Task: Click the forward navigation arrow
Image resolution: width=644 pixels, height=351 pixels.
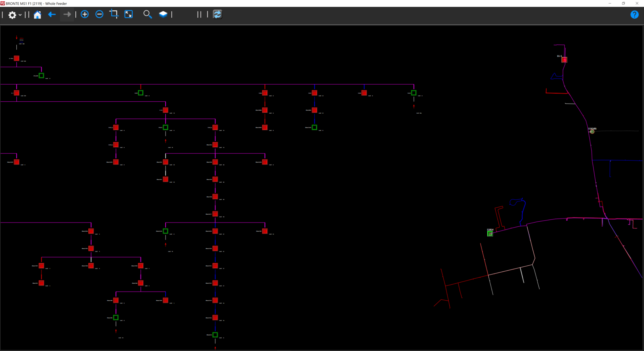Action: pyautogui.click(x=67, y=14)
